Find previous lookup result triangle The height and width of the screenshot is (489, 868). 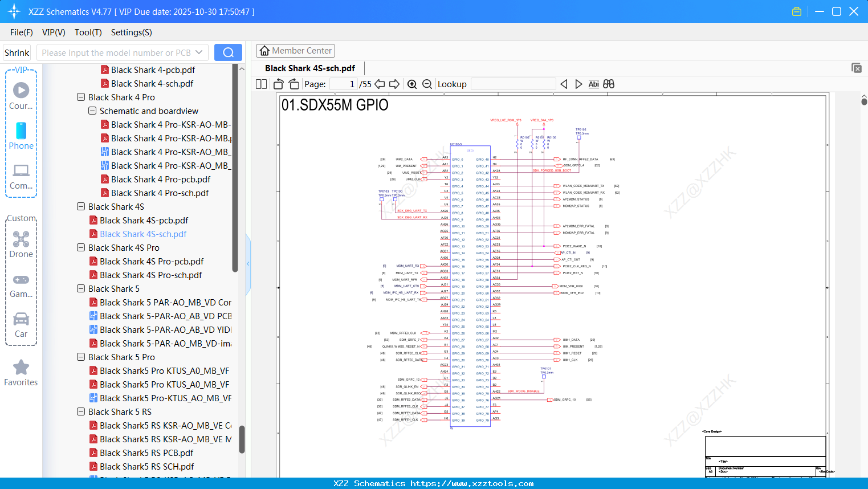tap(564, 84)
